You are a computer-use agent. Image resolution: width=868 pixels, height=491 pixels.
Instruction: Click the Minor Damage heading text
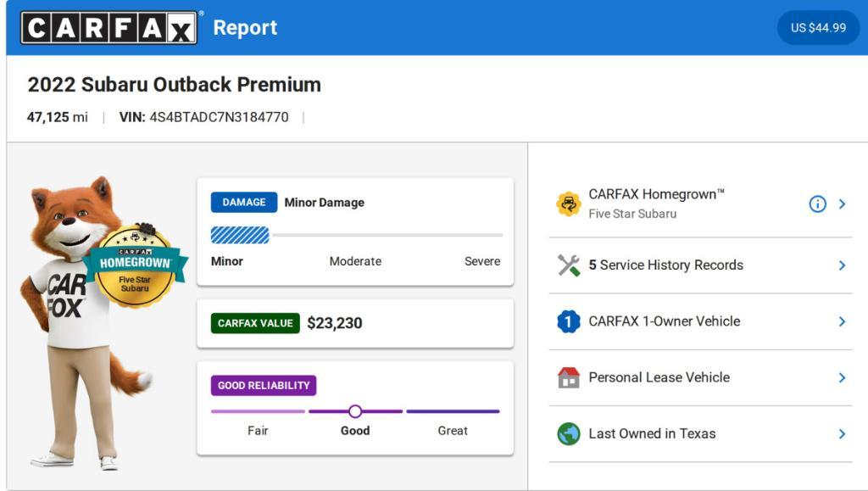coord(325,203)
